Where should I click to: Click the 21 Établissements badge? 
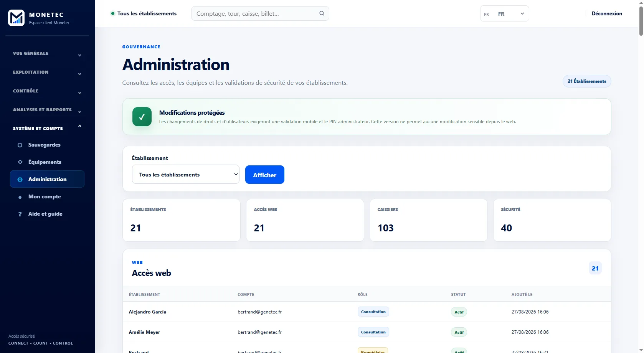click(x=587, y=81)
